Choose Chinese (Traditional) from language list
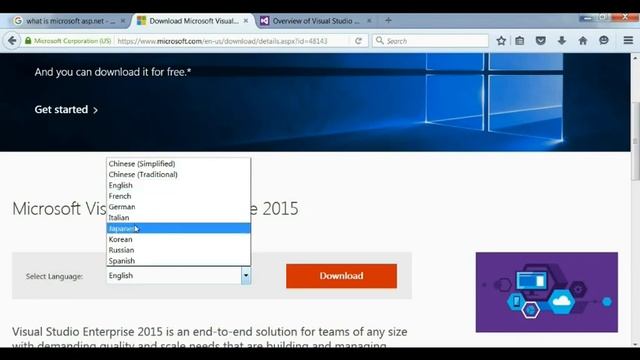 click(x=178, y=174)
